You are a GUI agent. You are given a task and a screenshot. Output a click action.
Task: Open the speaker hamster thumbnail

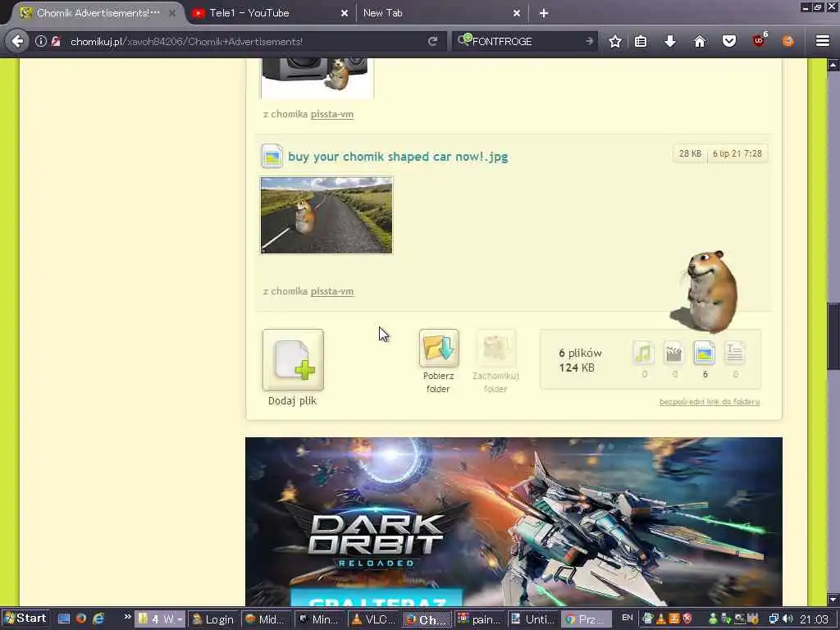pos(317,78)
